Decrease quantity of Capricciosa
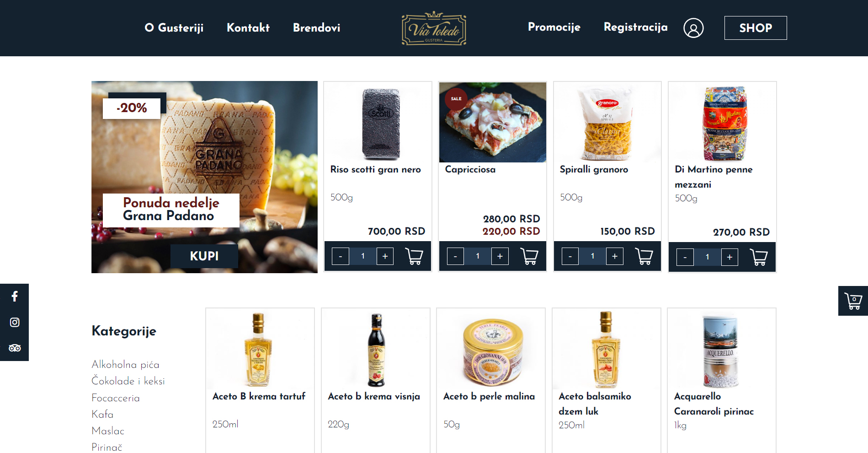 [x=455, y=256]
